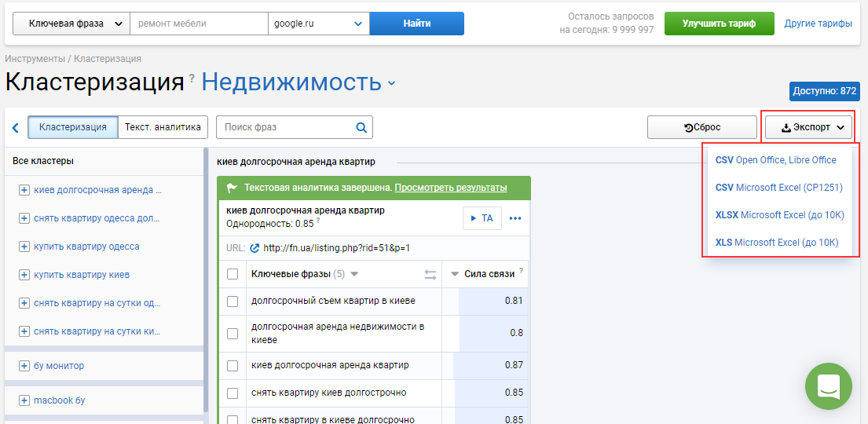The image size is (868, 424).
Task: Open the green chat support bubble
Action: 828,386
